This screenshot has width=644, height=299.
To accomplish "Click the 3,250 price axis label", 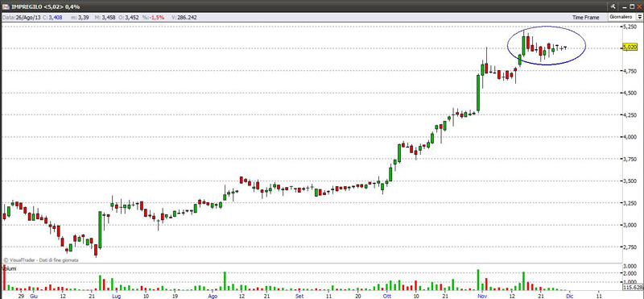I will click(x=630, y=203).
